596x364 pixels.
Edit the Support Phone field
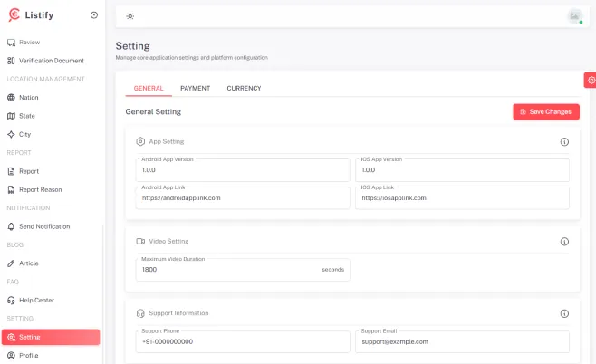coord(243,341)
